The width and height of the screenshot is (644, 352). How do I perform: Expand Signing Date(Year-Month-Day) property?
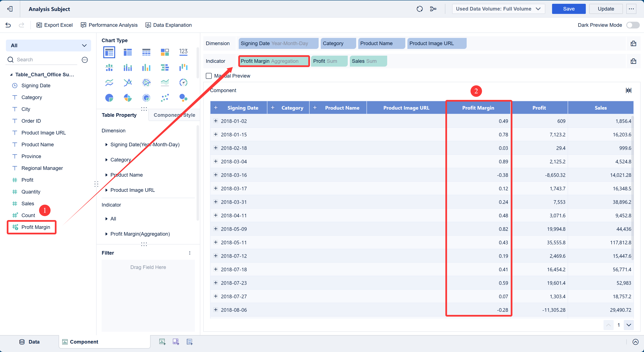[106, 145]
